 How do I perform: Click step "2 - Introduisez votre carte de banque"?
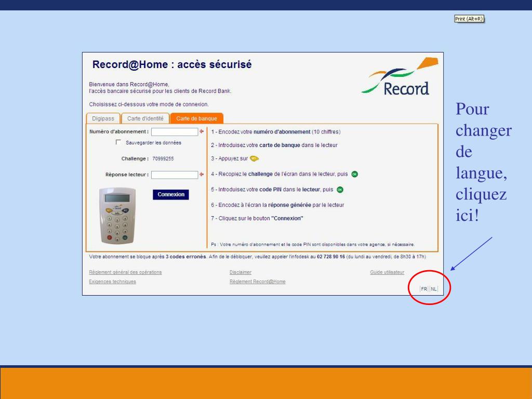pyautogui.click(x=274, y=145)
